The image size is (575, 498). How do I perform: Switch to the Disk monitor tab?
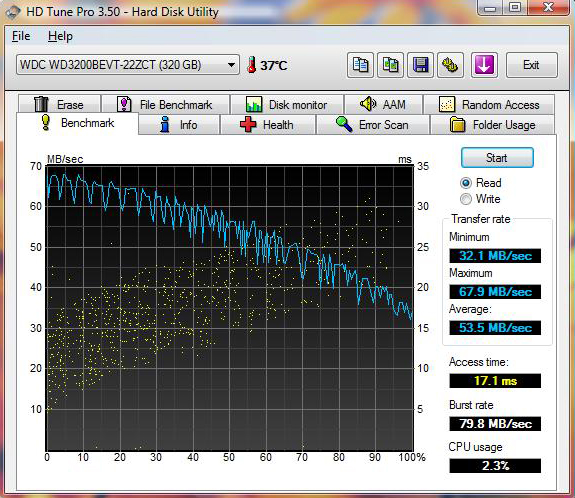click(x=287, y=105)
